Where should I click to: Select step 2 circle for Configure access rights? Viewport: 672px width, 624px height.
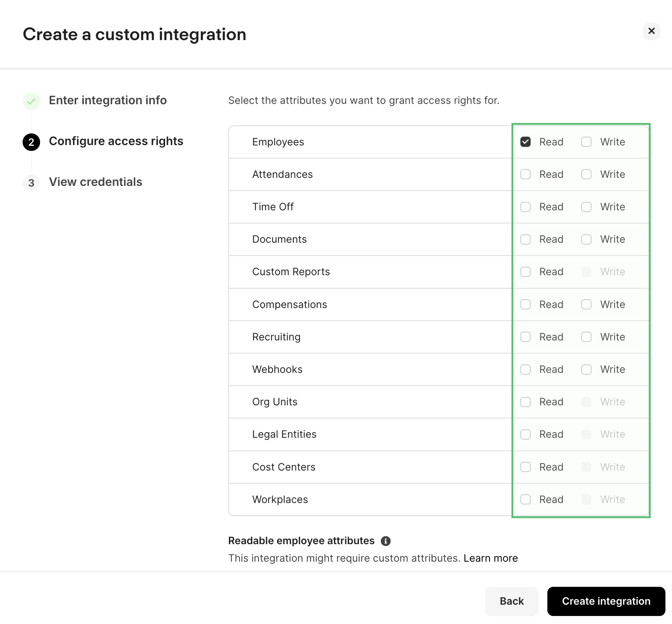[31, 142]
